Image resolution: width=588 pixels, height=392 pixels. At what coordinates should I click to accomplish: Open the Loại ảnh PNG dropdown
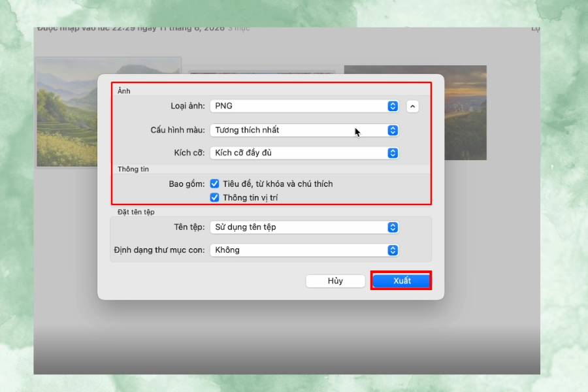point(304,106)
